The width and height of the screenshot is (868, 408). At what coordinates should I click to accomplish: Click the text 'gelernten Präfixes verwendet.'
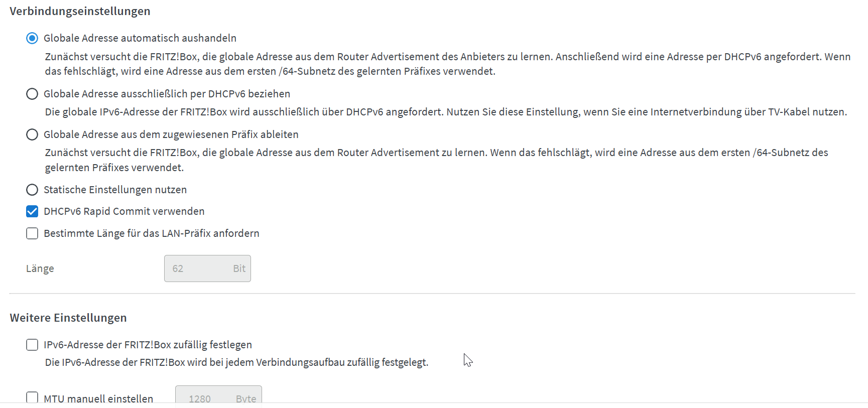pyautogui.click(x=114, y=168)
